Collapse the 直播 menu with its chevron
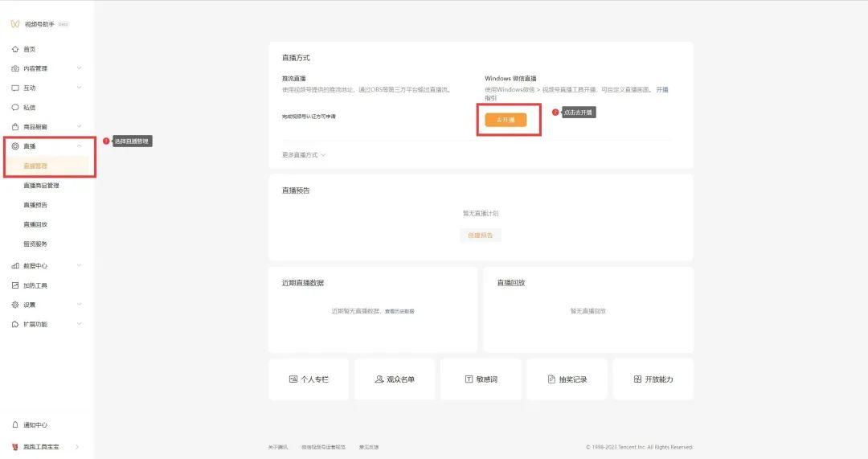 (79, 146)
